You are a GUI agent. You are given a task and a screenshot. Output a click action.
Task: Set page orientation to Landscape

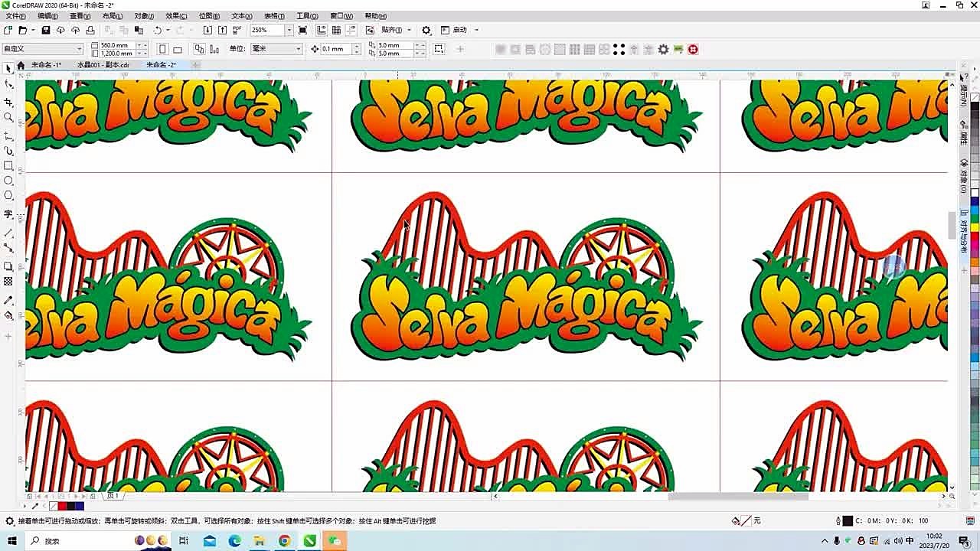coord(177,49)
